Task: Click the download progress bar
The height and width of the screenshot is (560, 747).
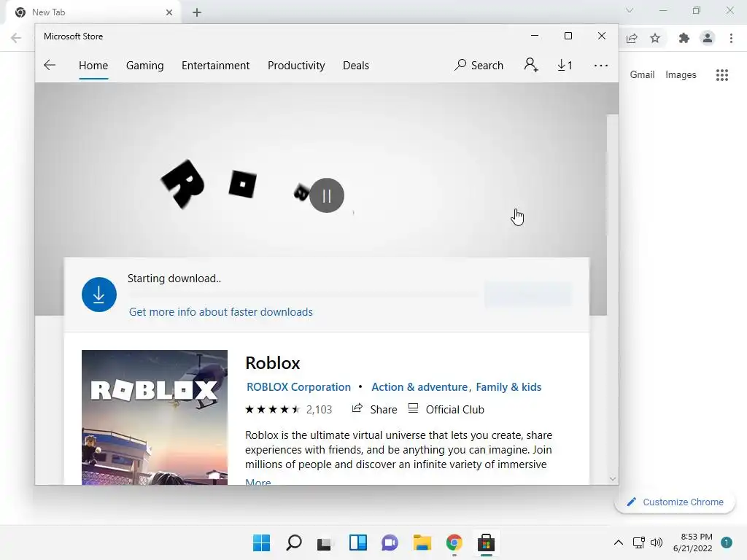Action: tap(303, 295)
